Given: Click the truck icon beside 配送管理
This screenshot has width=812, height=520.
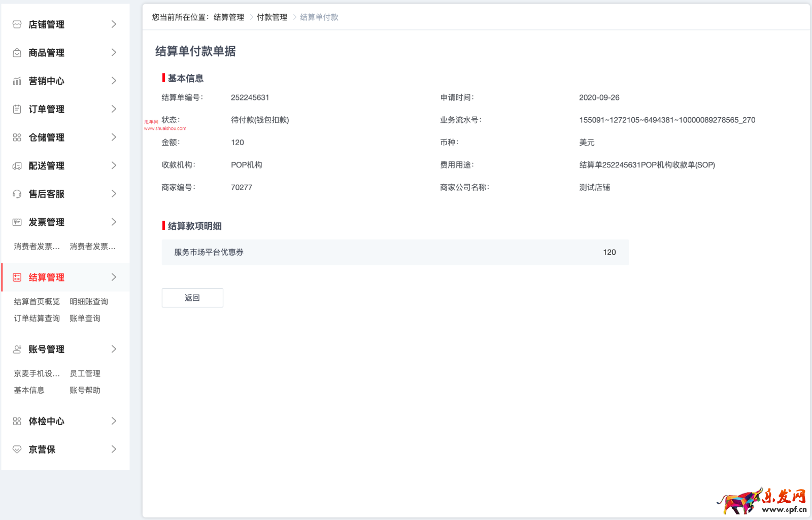Looking at the screenshot, I should tap(17, 166).
